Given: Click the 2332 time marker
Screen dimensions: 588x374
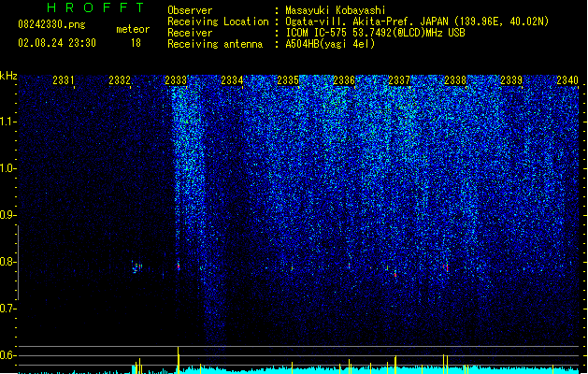Looking at the screenshot, I should (x=120, y=80).
